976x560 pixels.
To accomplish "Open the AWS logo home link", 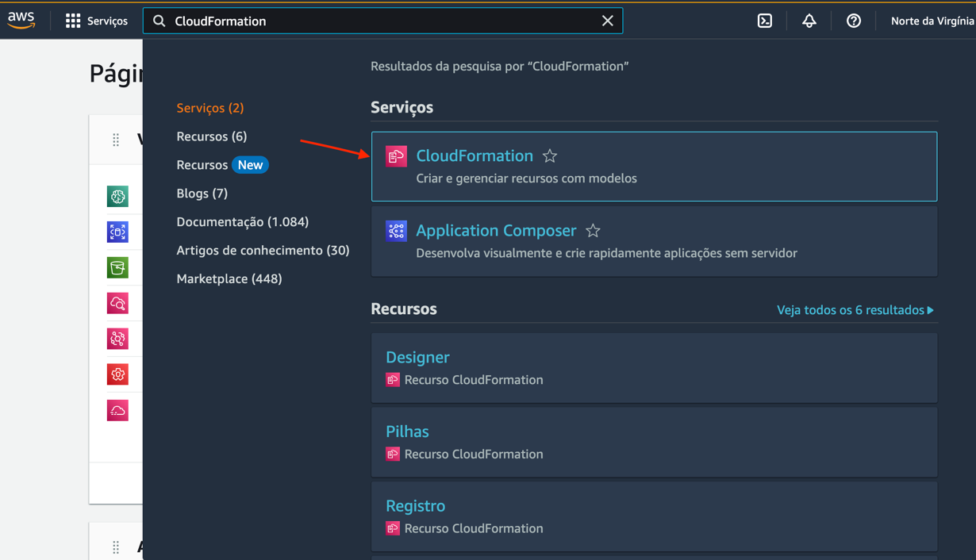I will click(x=21, y=21).
